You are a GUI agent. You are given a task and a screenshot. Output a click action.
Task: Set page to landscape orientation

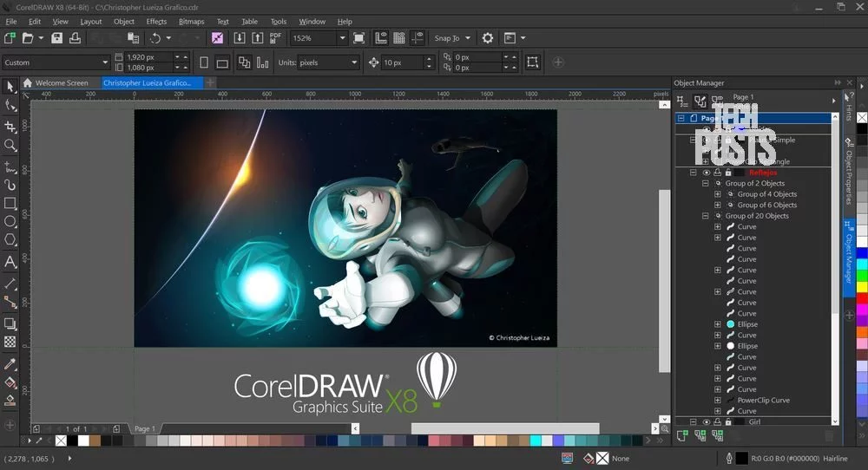[x=222, y=62]
